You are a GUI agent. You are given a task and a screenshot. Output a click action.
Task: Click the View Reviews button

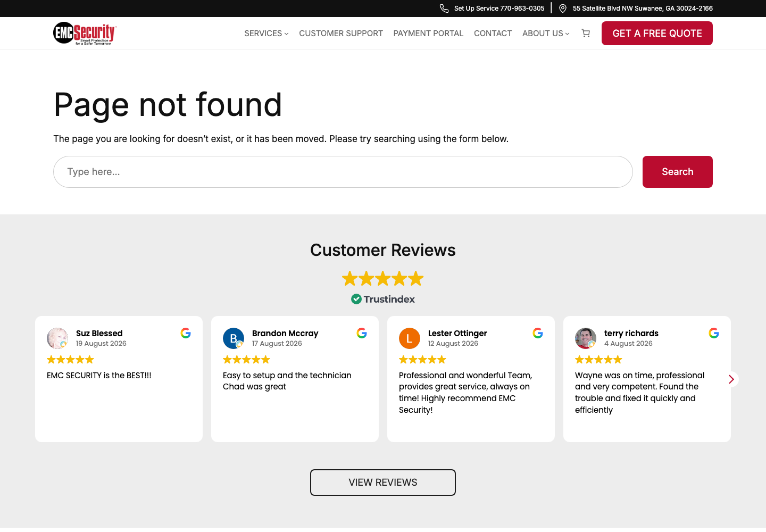(x=383, y=483)
